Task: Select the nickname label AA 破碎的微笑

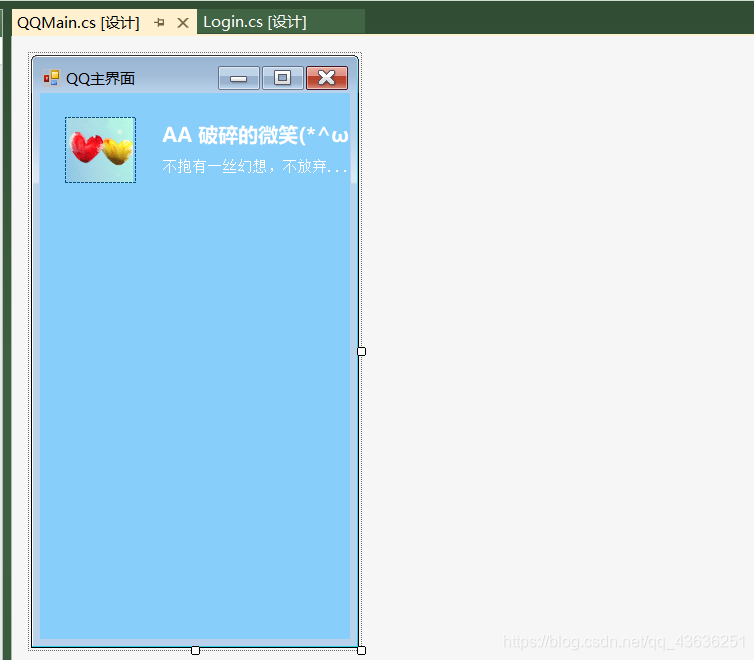Action: point(255,135)
